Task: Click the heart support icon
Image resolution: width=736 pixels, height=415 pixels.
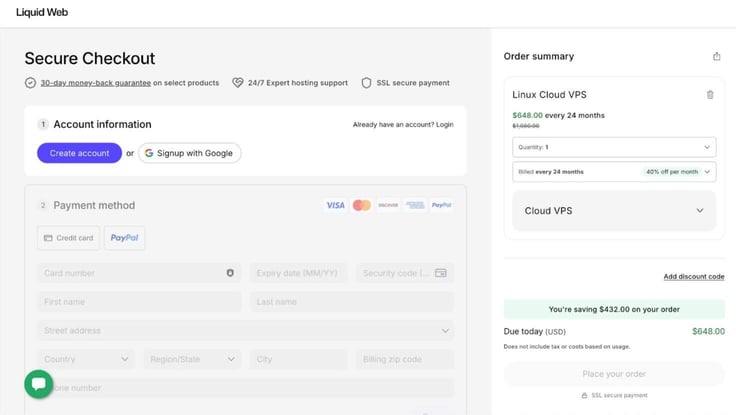Action: pyautogui.click(x=238, y=83)
